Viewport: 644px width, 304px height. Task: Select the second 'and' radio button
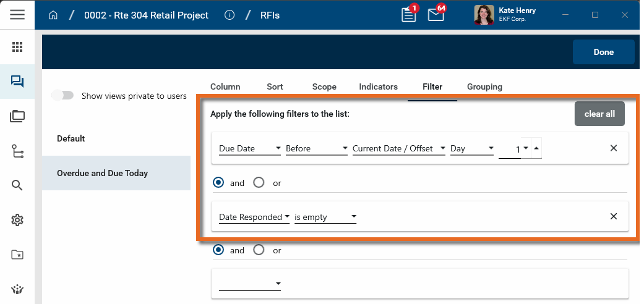point(218,250)
